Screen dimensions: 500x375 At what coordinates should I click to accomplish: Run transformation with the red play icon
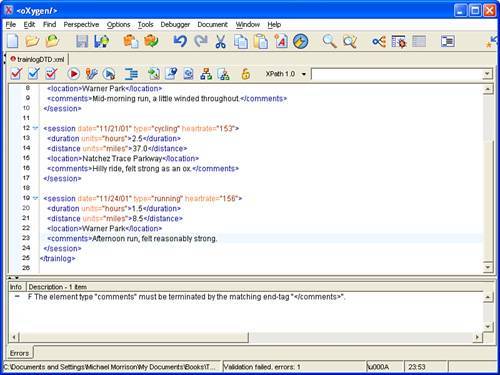coord(73,73)
